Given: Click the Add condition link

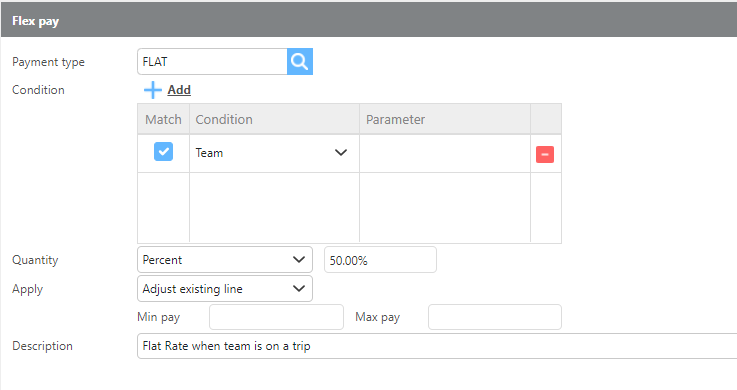Looking at the screenshot, I should click(x=179, y=90).
